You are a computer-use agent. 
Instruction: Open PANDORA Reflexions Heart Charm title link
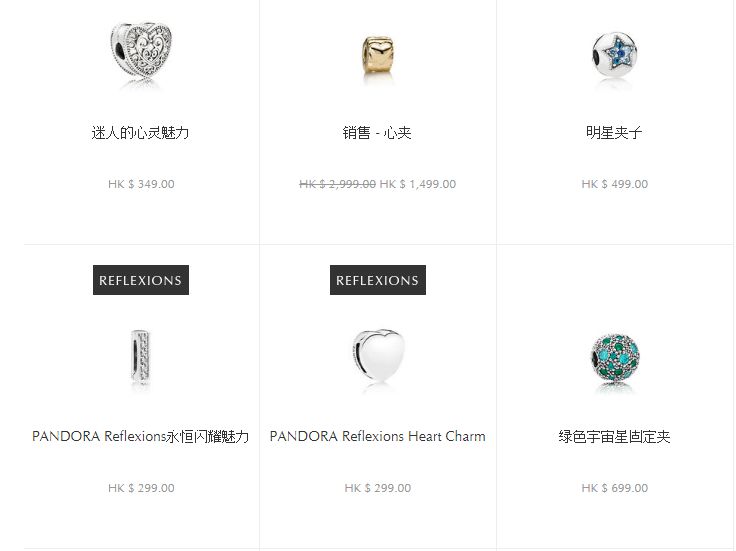coord(377,436)
